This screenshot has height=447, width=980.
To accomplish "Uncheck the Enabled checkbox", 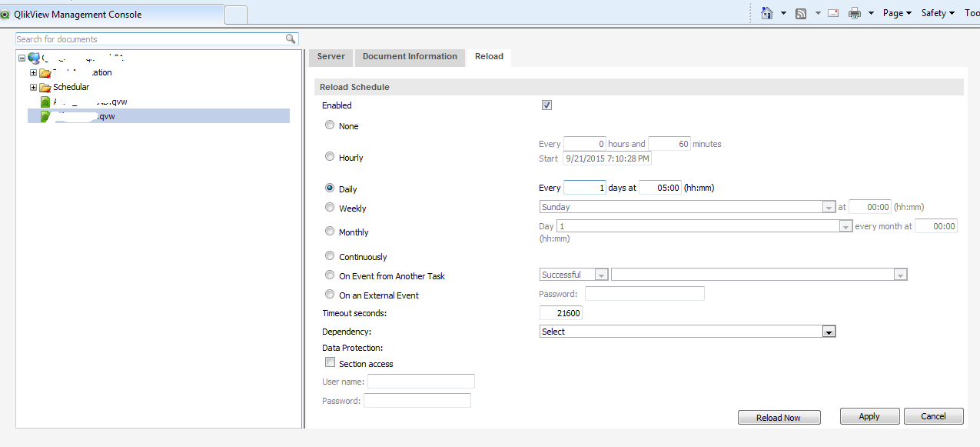I will [x=547, y=105].
